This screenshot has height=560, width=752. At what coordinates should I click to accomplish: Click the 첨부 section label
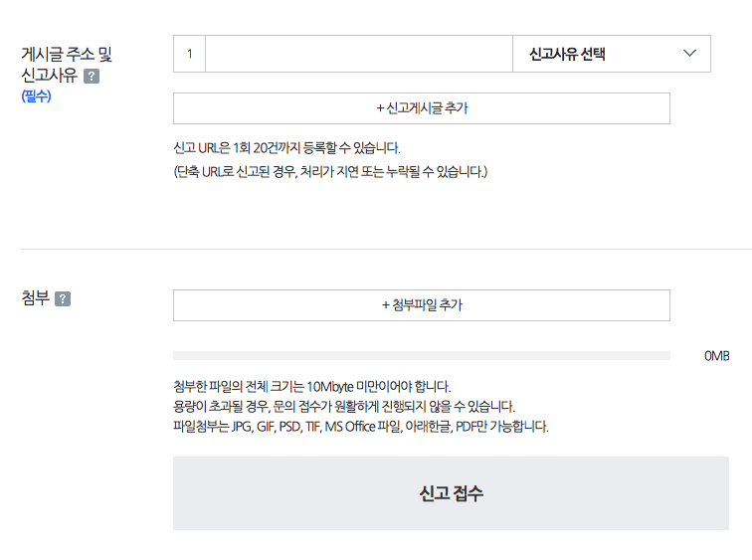pyautogui.click(x=36, y=297)
